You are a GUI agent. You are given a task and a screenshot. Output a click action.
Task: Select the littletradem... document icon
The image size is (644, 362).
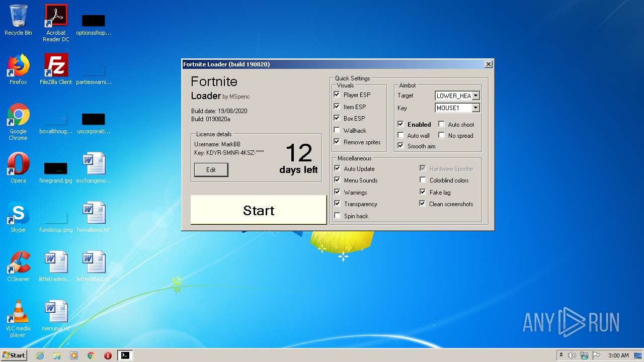(x=56, y=266)
